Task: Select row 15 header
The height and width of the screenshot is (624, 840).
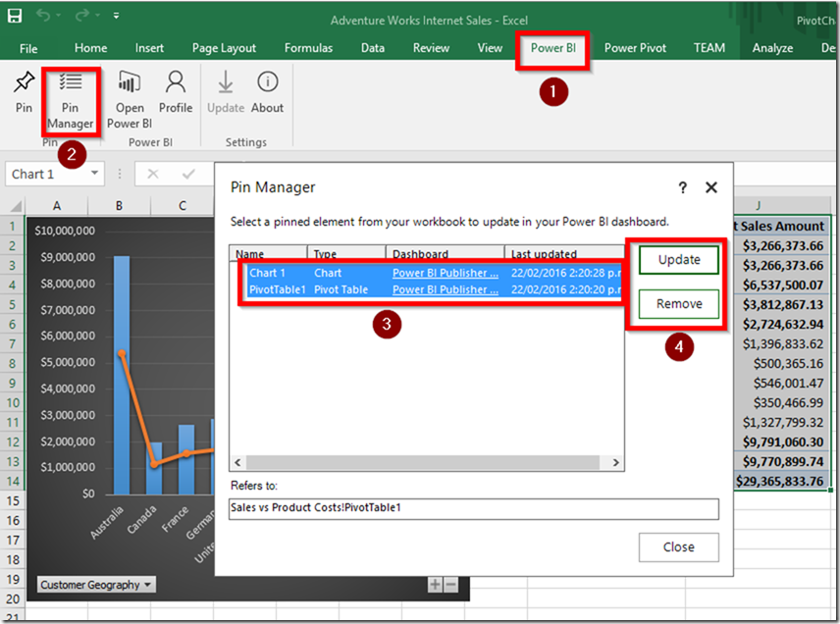Action: 13,500
